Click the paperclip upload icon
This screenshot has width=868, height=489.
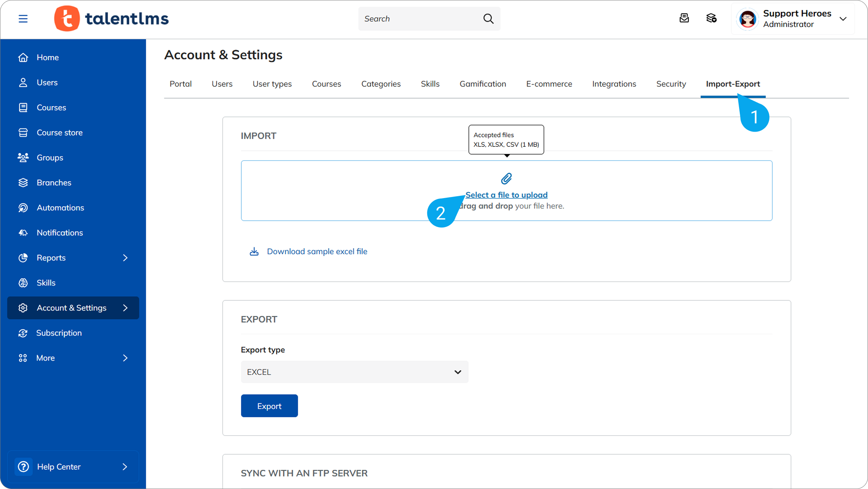point(506,178)
